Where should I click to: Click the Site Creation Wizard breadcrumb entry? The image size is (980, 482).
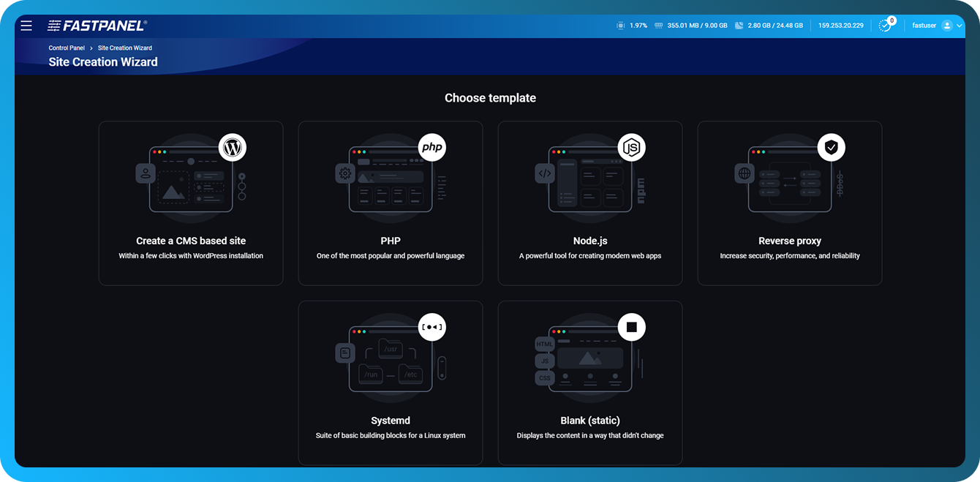[x=124, y=47]
